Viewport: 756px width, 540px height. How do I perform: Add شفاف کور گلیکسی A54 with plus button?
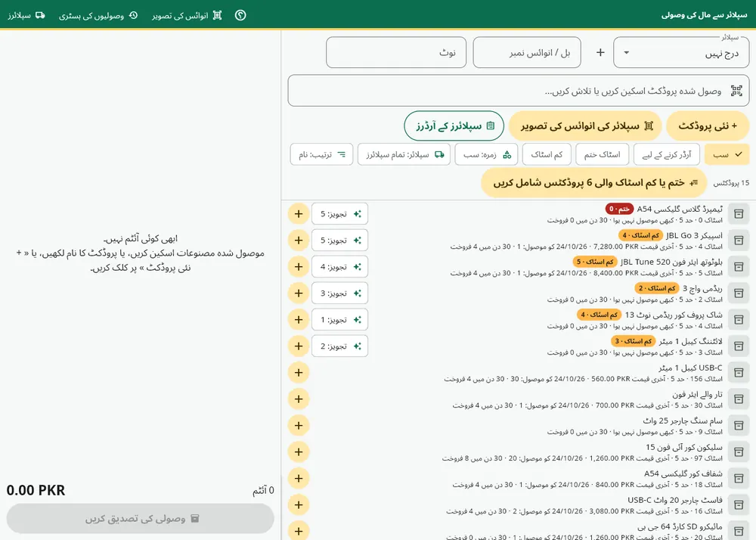point(299,478)
